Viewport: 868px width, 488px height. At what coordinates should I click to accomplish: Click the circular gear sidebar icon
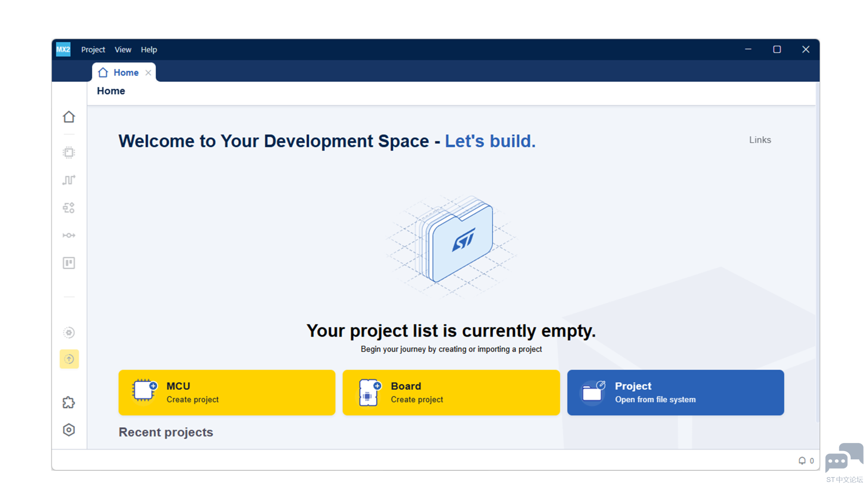coord(69,332)
